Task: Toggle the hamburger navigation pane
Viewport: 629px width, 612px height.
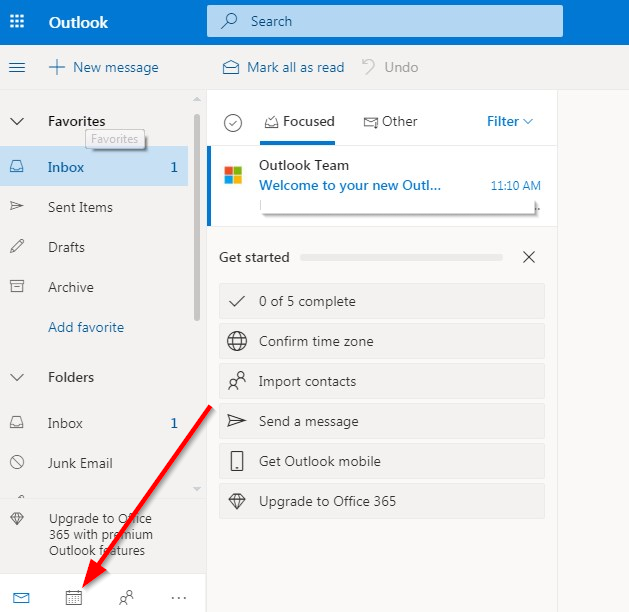Action: pos(17,67)
